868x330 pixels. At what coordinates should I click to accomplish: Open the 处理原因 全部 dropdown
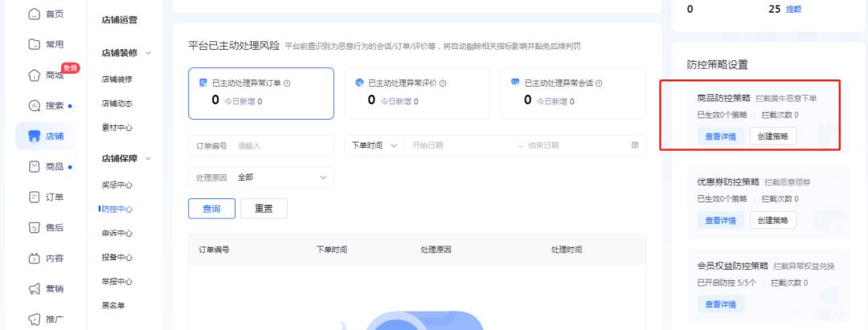[261, 177]
